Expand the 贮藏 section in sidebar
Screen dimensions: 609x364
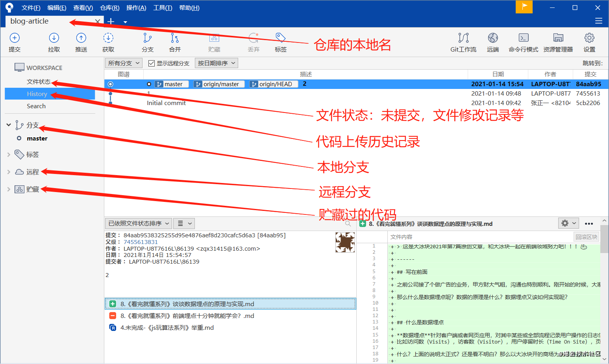point(9,189)
